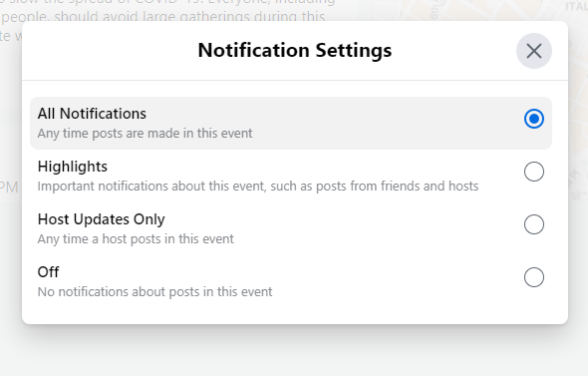Turn notifications Off via its radio button
The image size is (588, 376).
[533, 277]
